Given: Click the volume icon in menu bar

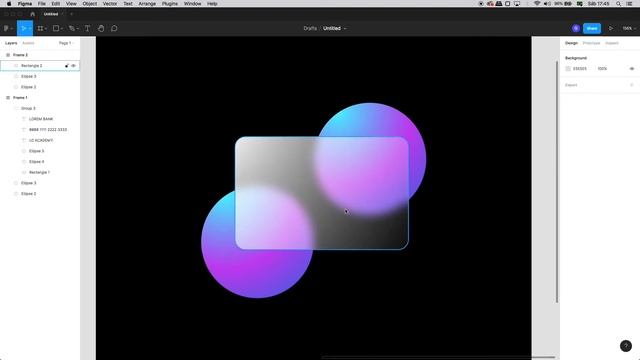Looking at the screenshot, I should click(x=547, y=4).
